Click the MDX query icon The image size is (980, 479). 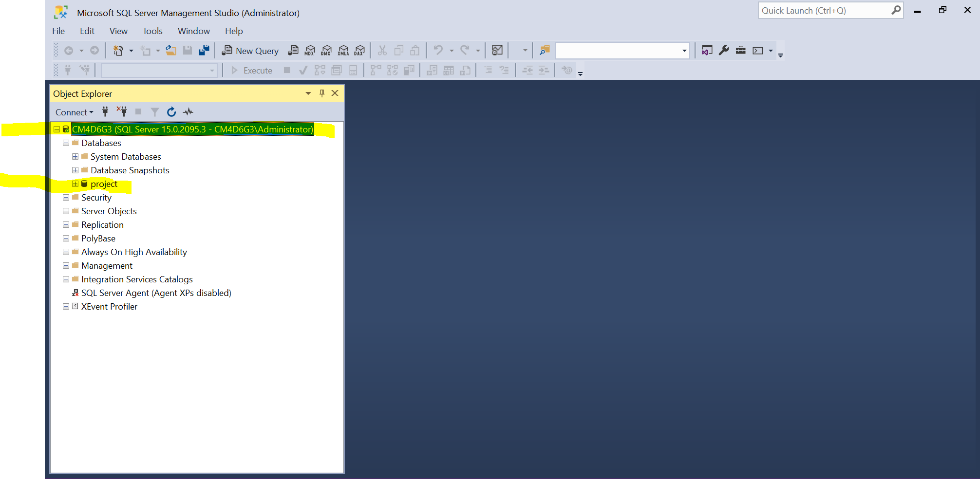(310, 51)
